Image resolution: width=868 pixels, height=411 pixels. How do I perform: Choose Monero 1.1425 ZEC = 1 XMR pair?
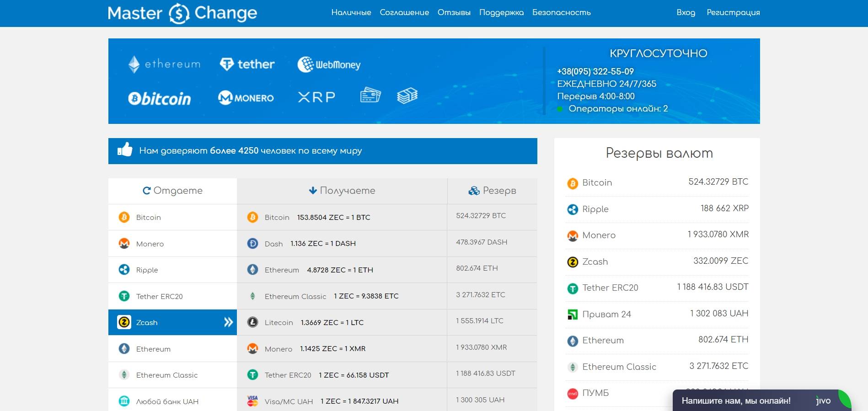click(x=342, y=349)
